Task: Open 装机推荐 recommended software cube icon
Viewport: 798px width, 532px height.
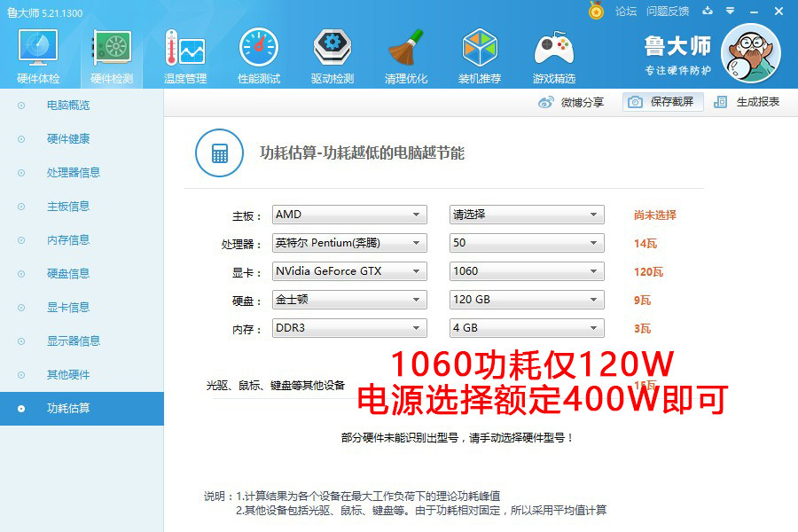Action: [480, 56]
